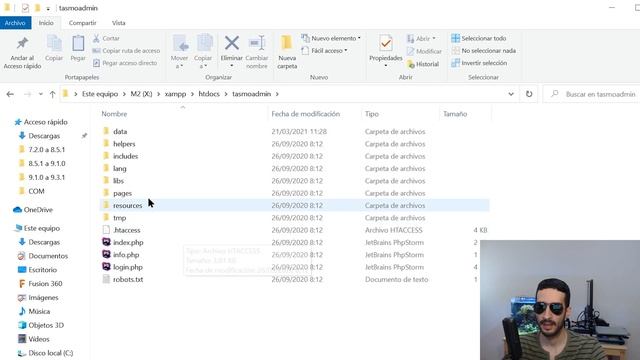Navigate to Este equipo in breadcrumb

coord(100,94)
